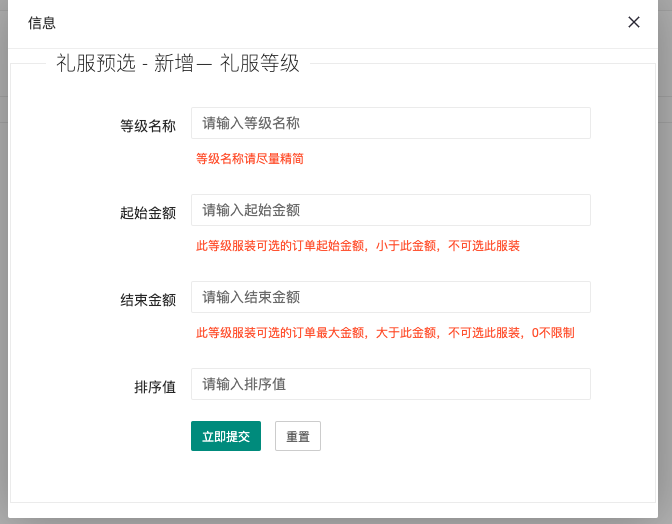Click the 等级名称 field label

148,126
